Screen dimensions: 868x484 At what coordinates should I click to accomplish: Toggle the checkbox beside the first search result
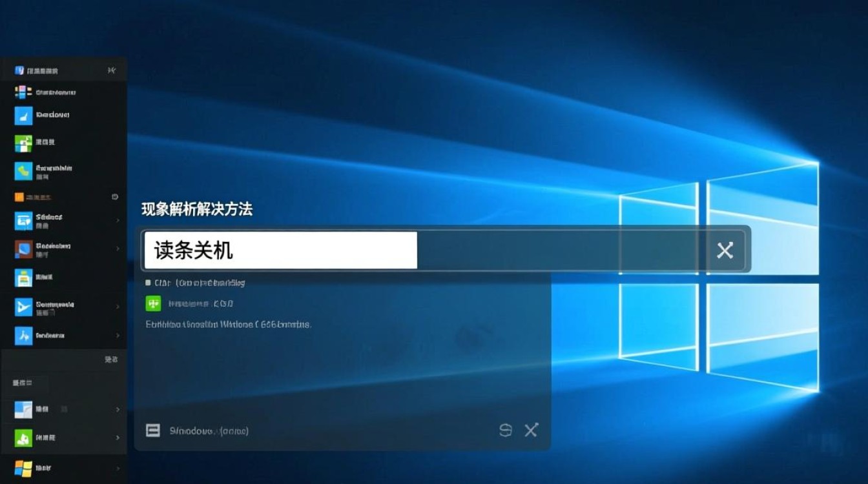149,282
